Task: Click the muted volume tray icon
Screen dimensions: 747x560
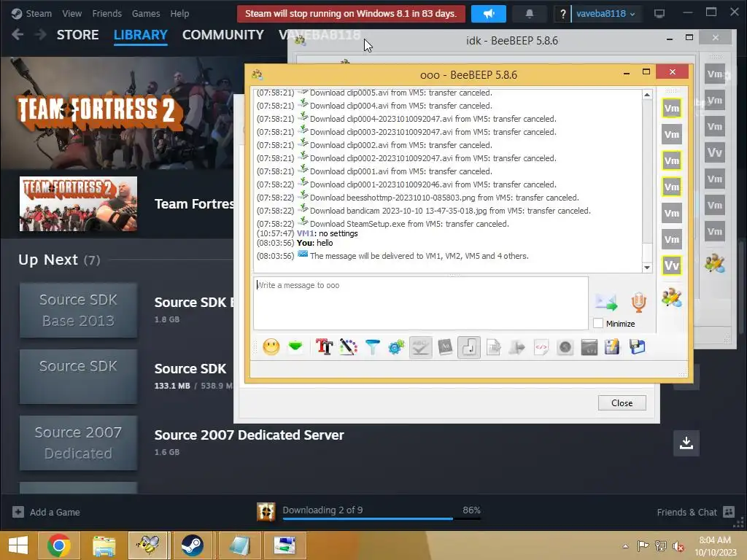Action: 678,546
